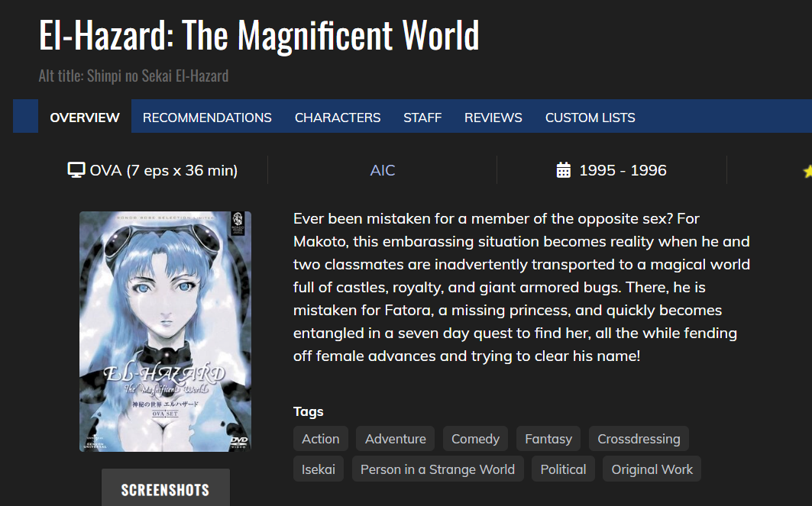
Task: Open the Overview tab
Action: [85, 118]
